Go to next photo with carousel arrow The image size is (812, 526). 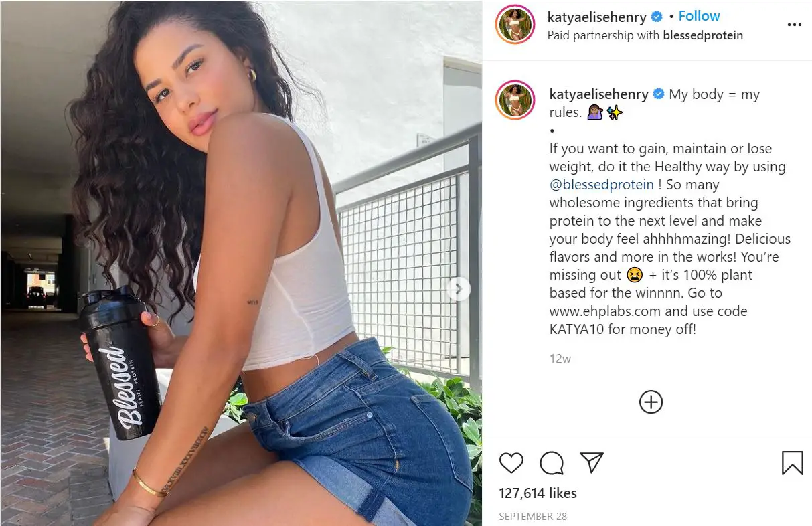[x=459, y=289]
